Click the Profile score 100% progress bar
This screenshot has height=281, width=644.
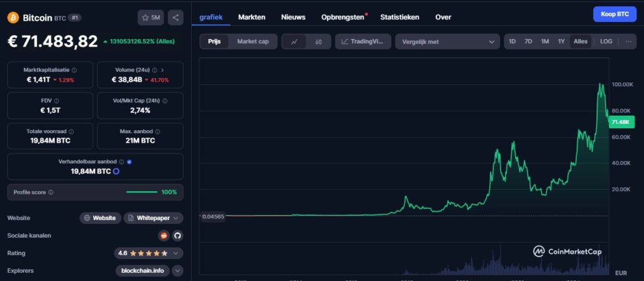pyautogui.click(x=142, y=192)
